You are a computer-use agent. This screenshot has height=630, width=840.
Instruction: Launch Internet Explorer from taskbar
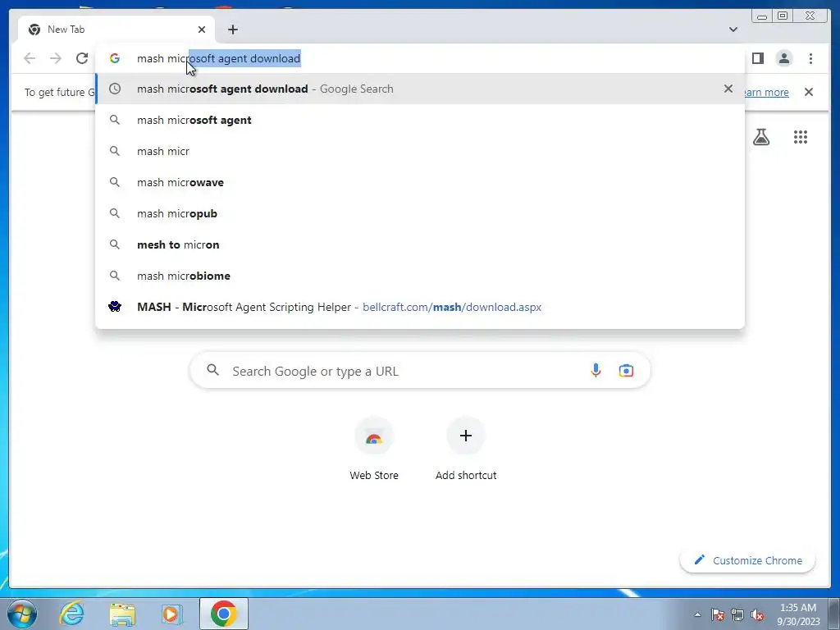(72, 614)
